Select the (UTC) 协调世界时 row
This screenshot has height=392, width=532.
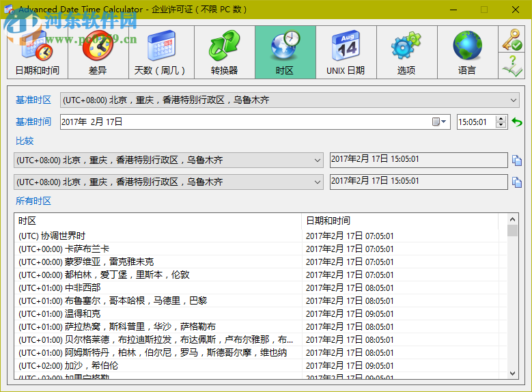click(261, 236)
